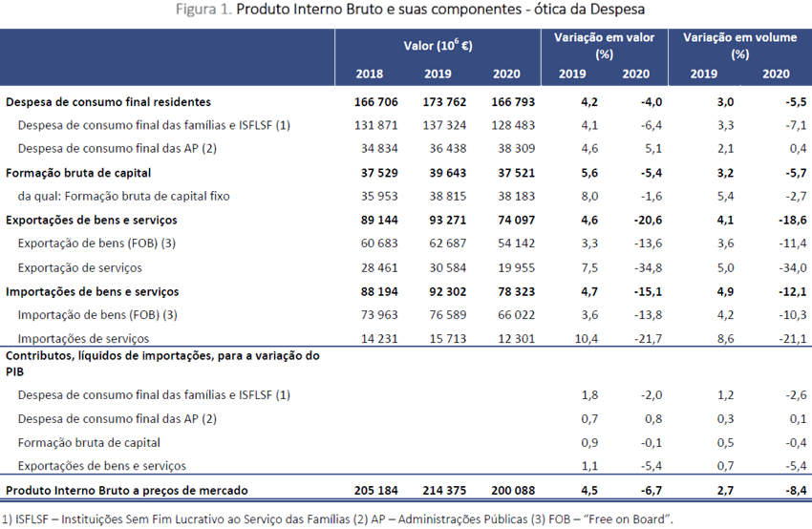Viewport: 812px width, 529px height.
Task: Click the value 12 301
Action: tap(516, 339)
